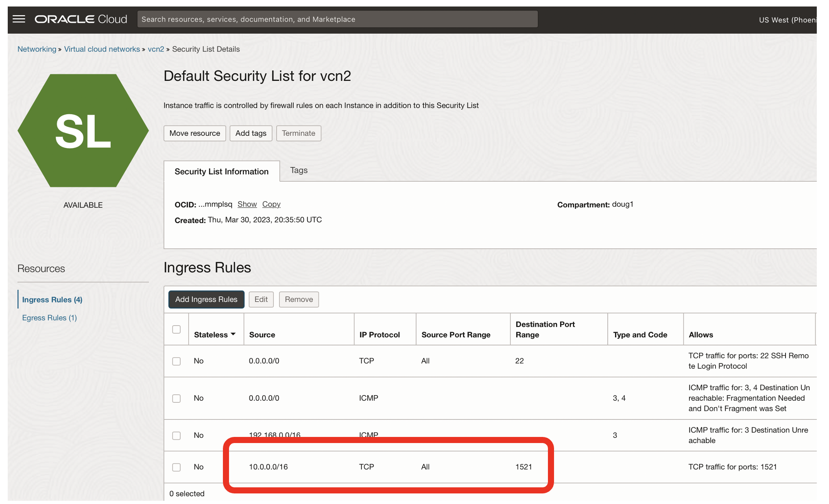Select the Security List Information tab

(x=221, y=172)
